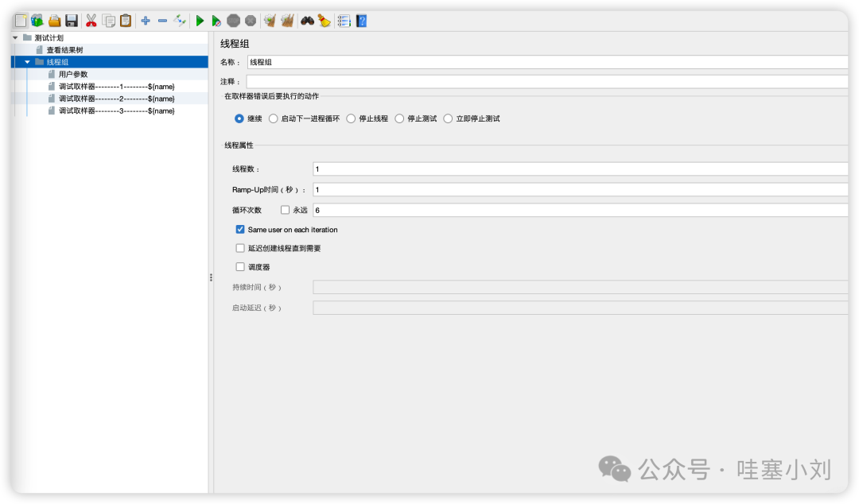
Task: Collapse the 测试计划 tree node
Action: pos(15,38)
